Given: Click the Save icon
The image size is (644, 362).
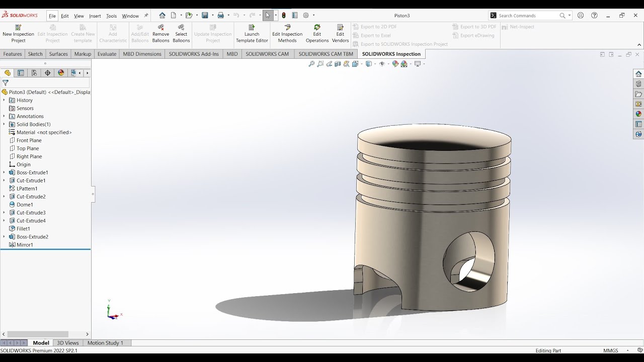Looking at the screenshot, I should [205, 16].
